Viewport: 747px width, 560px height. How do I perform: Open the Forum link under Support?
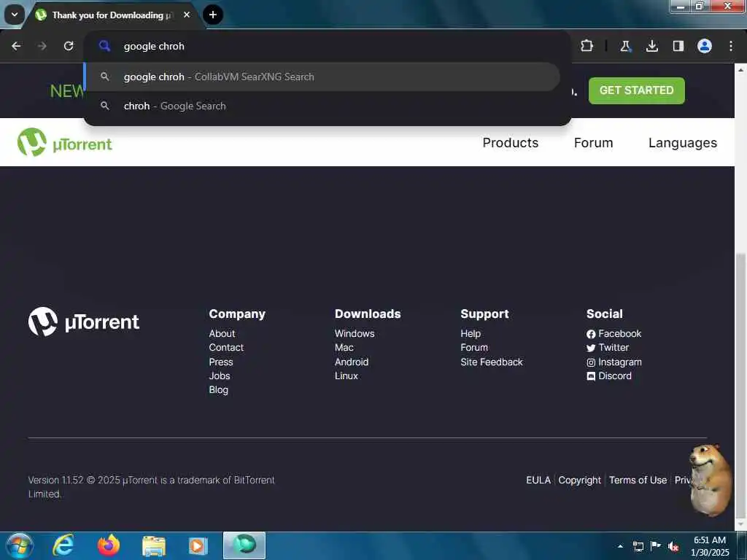tap(474, 348)
